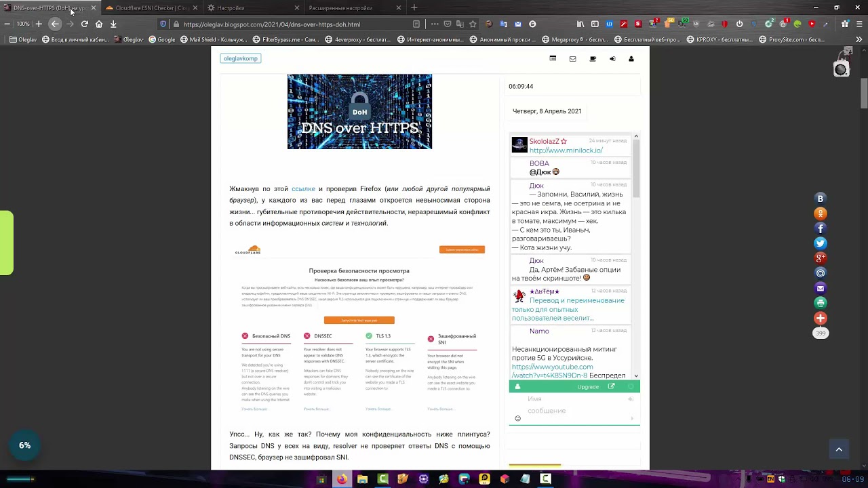Screen dimensions: 868x488
Task: Click the 6% circular progress indicator
Action: tap(25, 445)
